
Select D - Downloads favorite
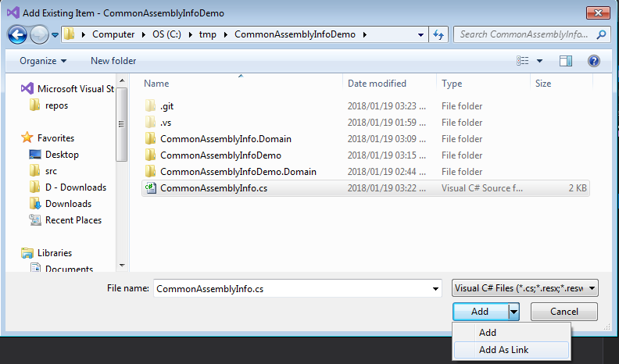coord(68,187)
